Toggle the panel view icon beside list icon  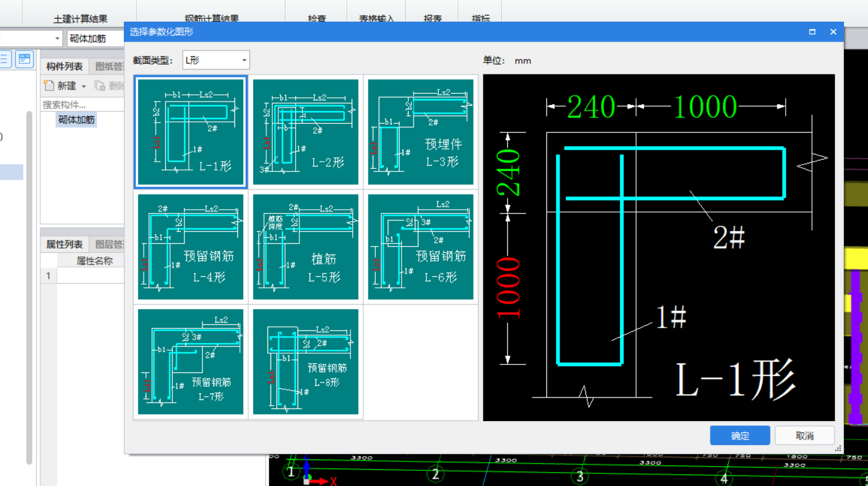pyautogui.click(x=25, y=59)
